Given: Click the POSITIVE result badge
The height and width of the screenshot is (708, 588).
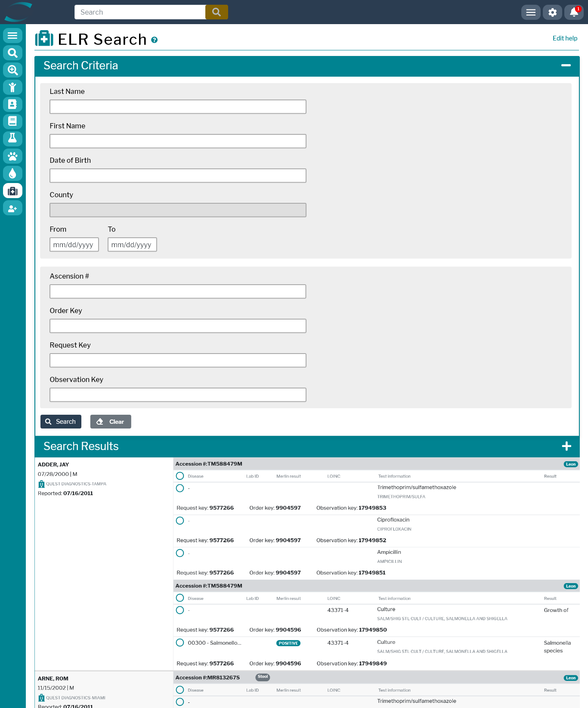Looking at the screenshot, I should [x=288, y=643].
